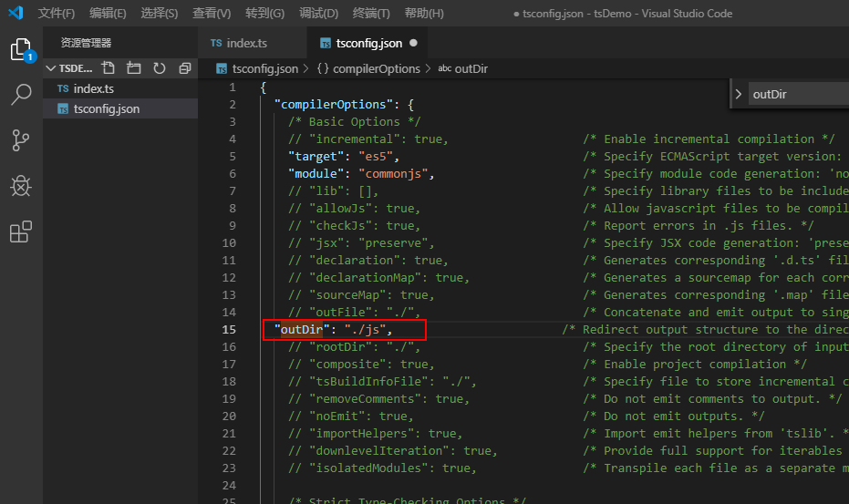The image size is (849, 504).
Task: Open the Debug view icon
Action: 21,186
